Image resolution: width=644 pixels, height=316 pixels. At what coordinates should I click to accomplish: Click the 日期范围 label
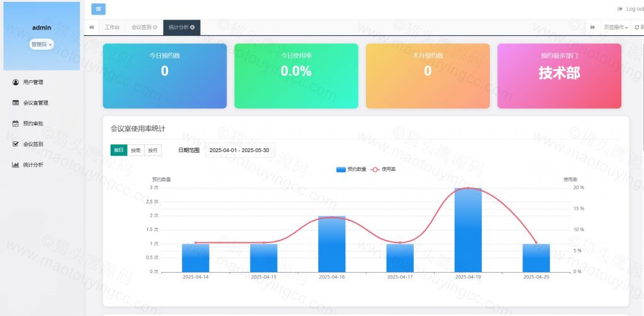(x=189, y=150)
